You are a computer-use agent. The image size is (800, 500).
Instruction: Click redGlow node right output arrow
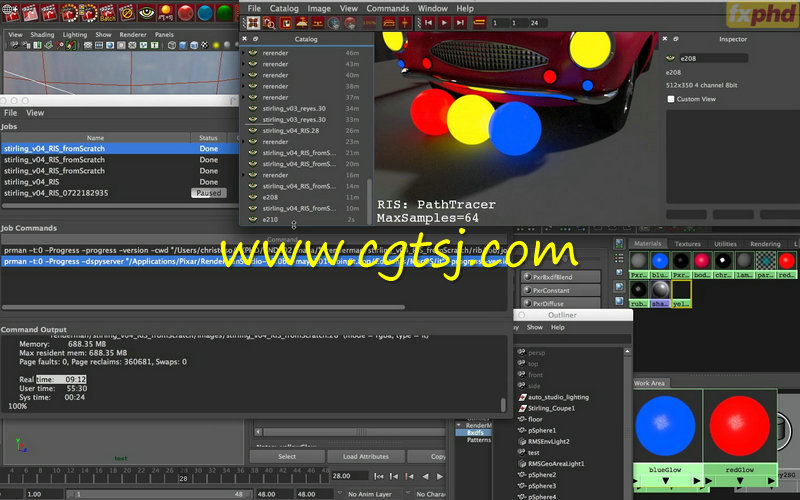pyautogui.click(x=771, y=481)
